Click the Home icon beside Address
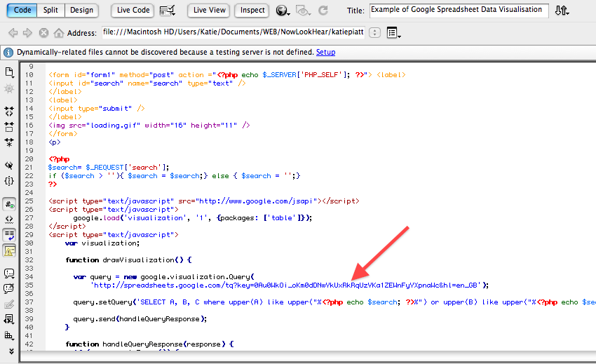 click(58, 33)
